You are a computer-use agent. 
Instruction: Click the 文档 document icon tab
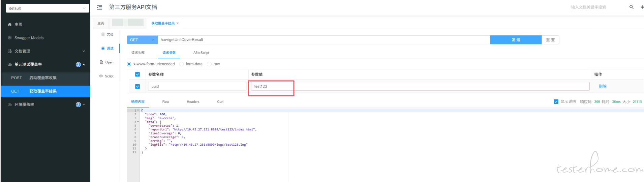(103, 34)
